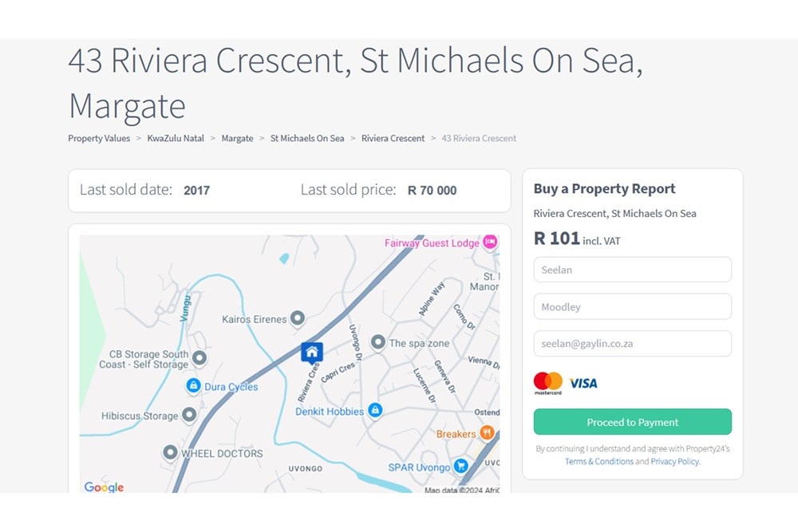Click the SPAR Uvongo shopping cart pin
The height and width of the screenshot is (532, 798).
(460, 466)
